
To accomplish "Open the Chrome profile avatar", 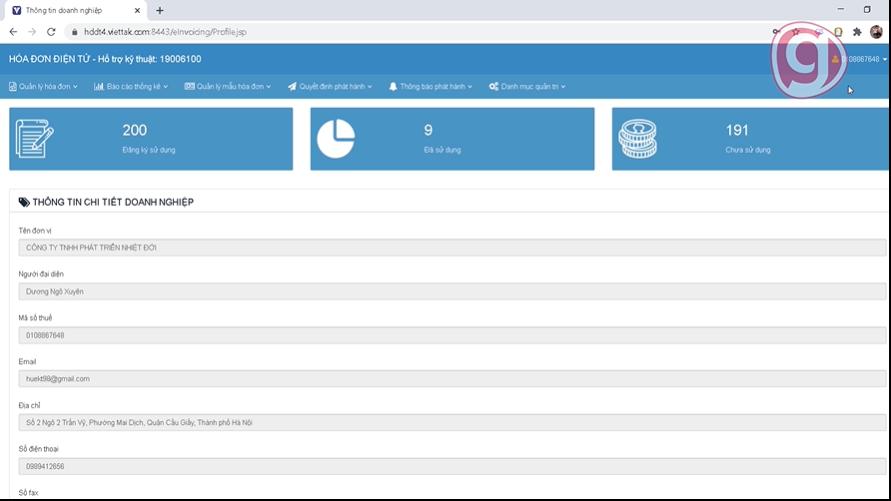I will coord(876,32).
